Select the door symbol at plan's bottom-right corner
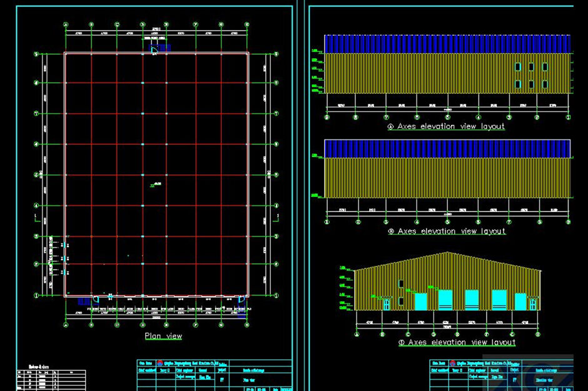The height and width of the screenshot is (391, 588). (x=241, y=299)
